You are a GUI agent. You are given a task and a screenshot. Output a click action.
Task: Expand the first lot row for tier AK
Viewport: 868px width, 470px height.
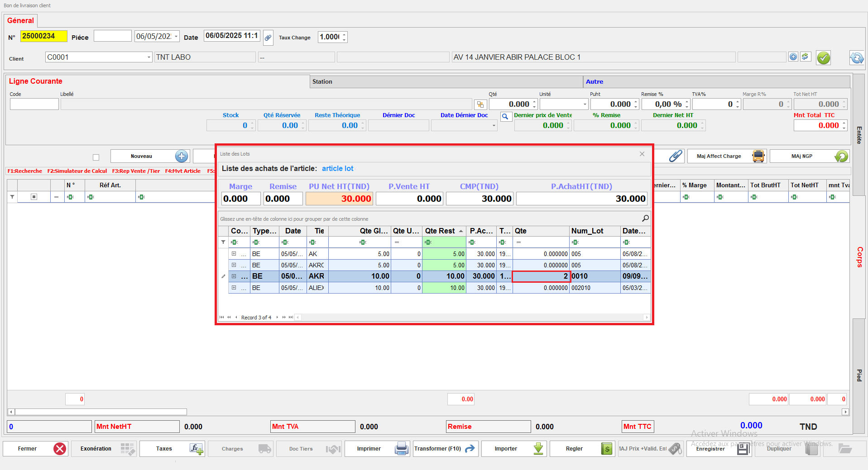click(x=234, y=254)
